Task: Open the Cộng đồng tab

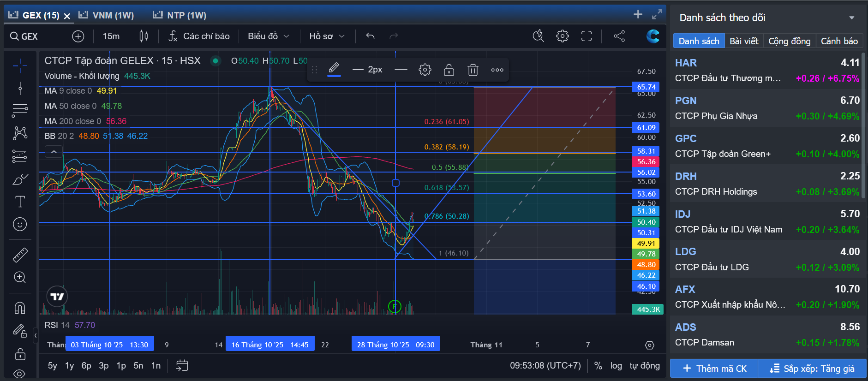Action: [790, 41]
